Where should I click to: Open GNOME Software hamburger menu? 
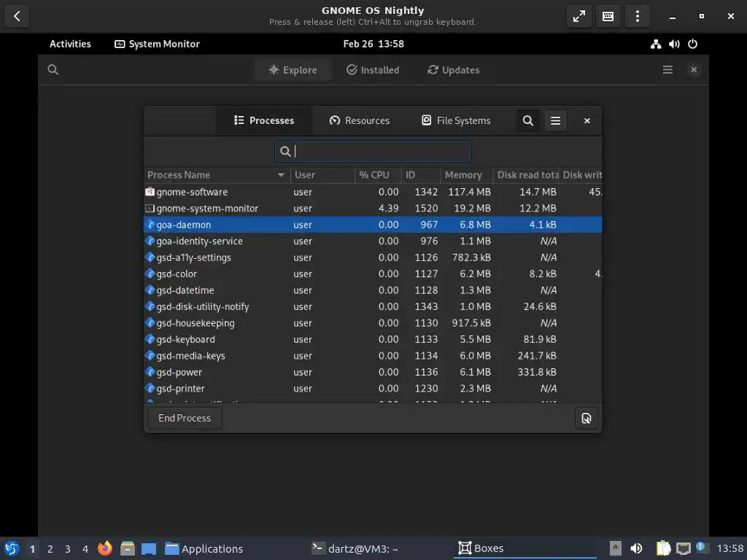click(668, 70)
